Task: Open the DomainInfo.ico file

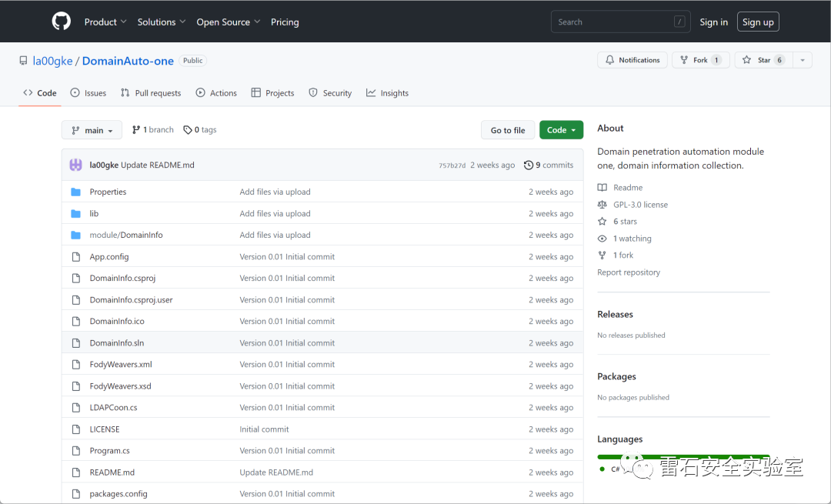Action: (x=117, y=321)
